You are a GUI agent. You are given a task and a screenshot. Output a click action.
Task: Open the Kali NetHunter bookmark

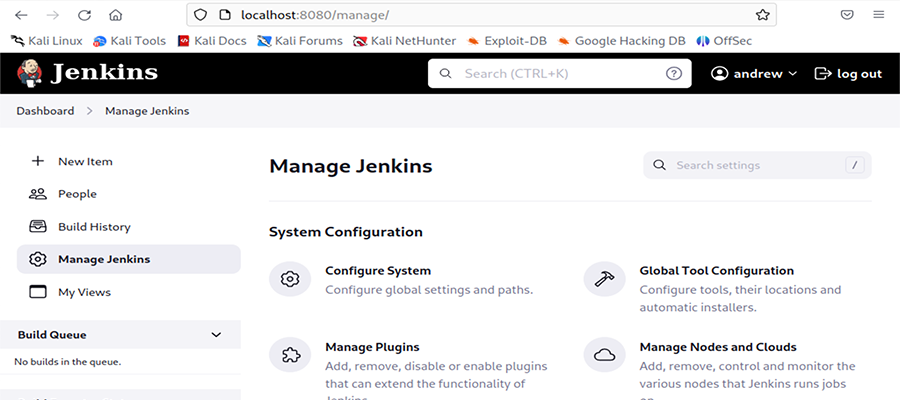click(404, 41)
